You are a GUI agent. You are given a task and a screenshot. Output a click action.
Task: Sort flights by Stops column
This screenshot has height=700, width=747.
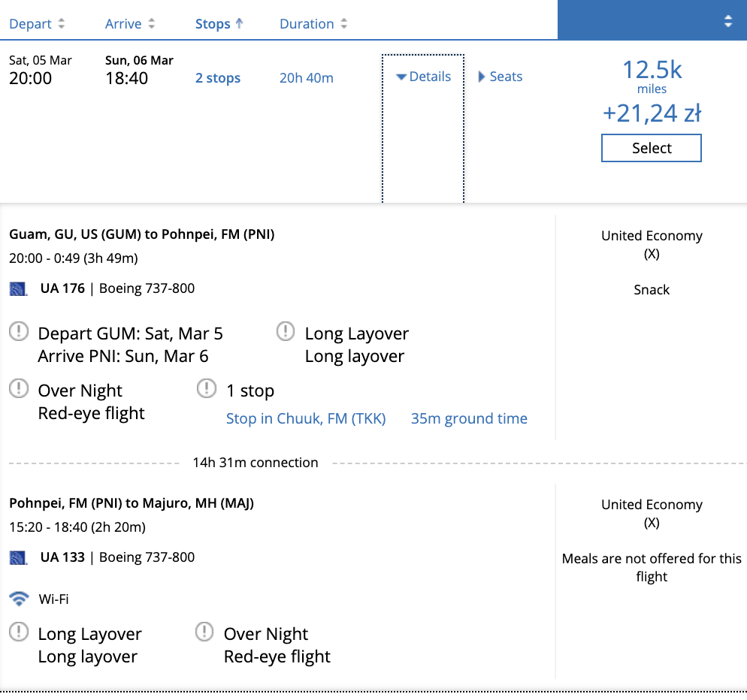click(x=219, y=23)
